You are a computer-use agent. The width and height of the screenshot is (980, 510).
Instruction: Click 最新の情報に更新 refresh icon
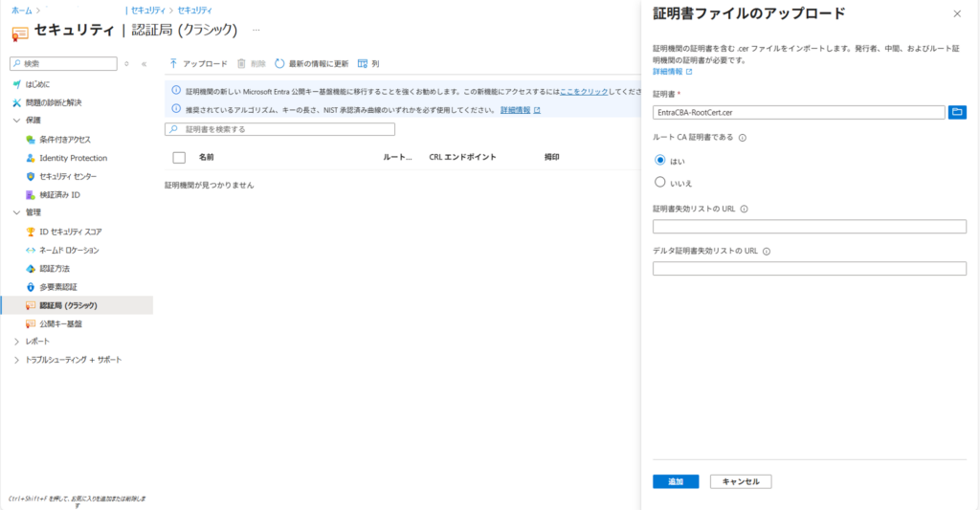pyautogui.click(x=279, y=63)
